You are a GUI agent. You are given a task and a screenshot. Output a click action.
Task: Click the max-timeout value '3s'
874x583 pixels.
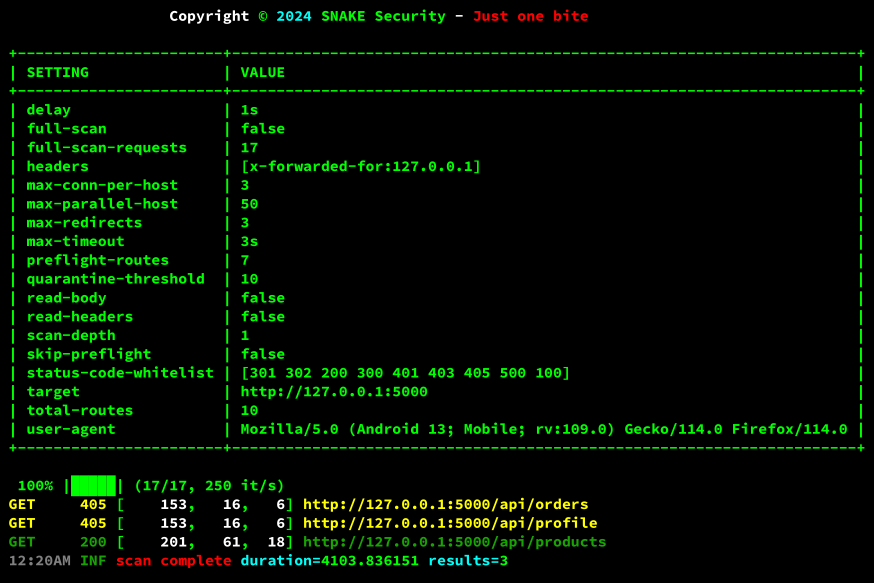pos(249,241)
